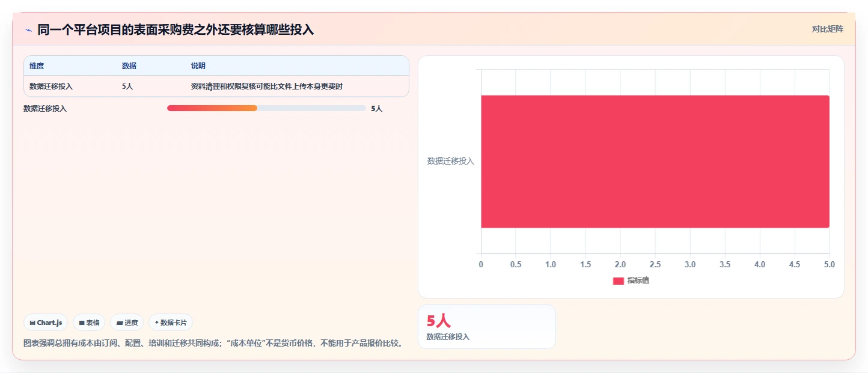Click the 0 x-axis tick label

tap(481, 265)
